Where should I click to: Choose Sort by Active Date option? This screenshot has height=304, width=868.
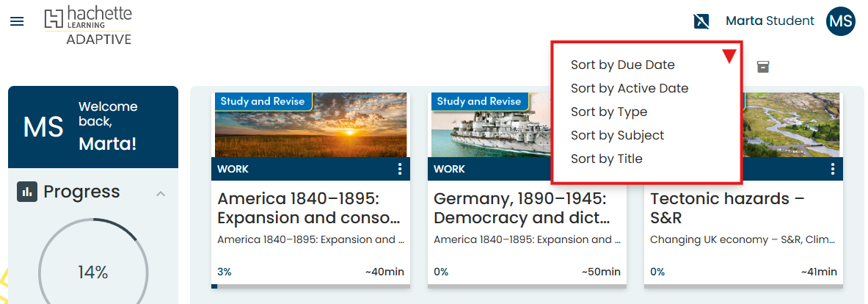coord(630,88)
